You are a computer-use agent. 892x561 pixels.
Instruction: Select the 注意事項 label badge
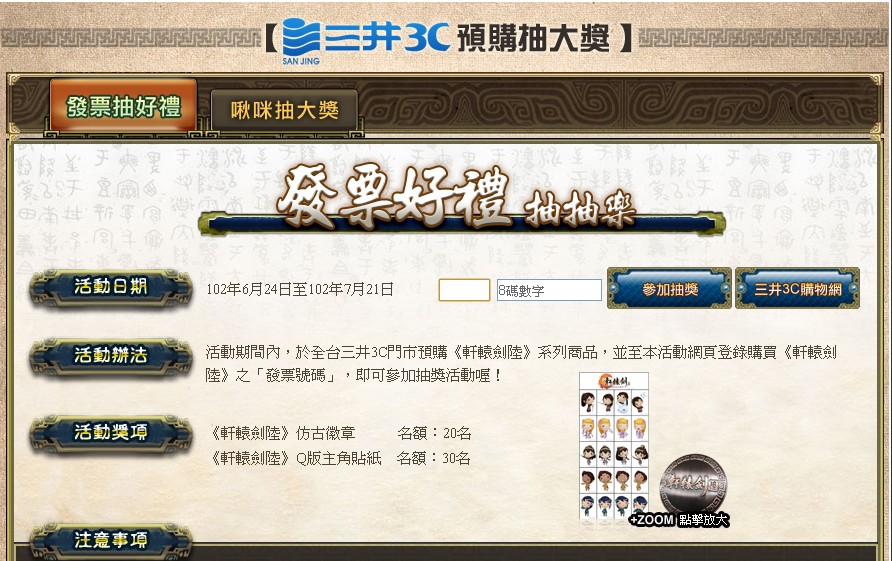coord(111,539)
